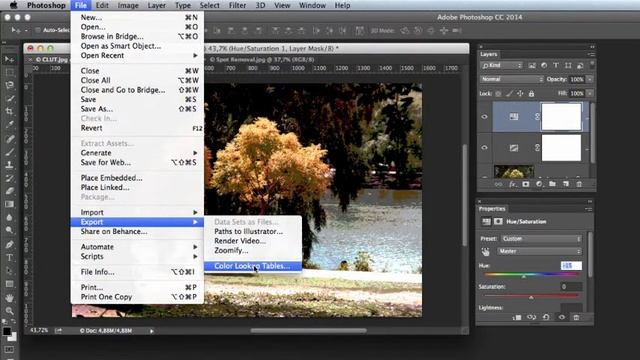640x360 pixels.
Task: Click the Hue slider handle
Action: pos(524,277)
